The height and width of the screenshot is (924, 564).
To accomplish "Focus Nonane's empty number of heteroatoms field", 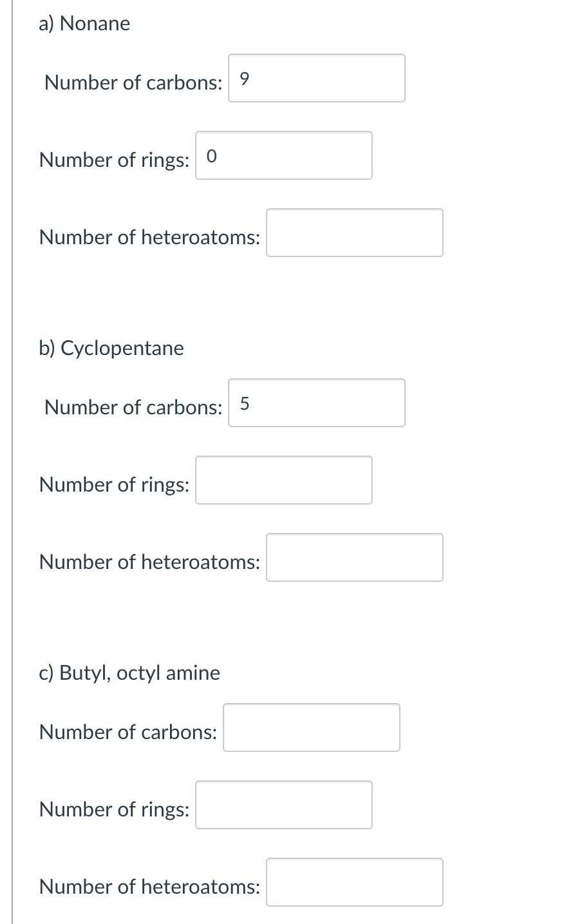I will [x=354, y=233].
